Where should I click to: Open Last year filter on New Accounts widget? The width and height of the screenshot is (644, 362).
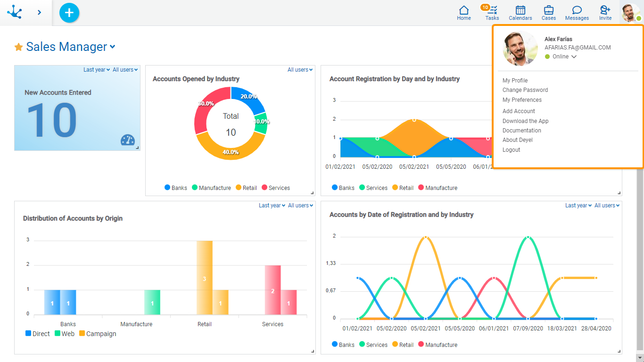click(x=96, y=70)
